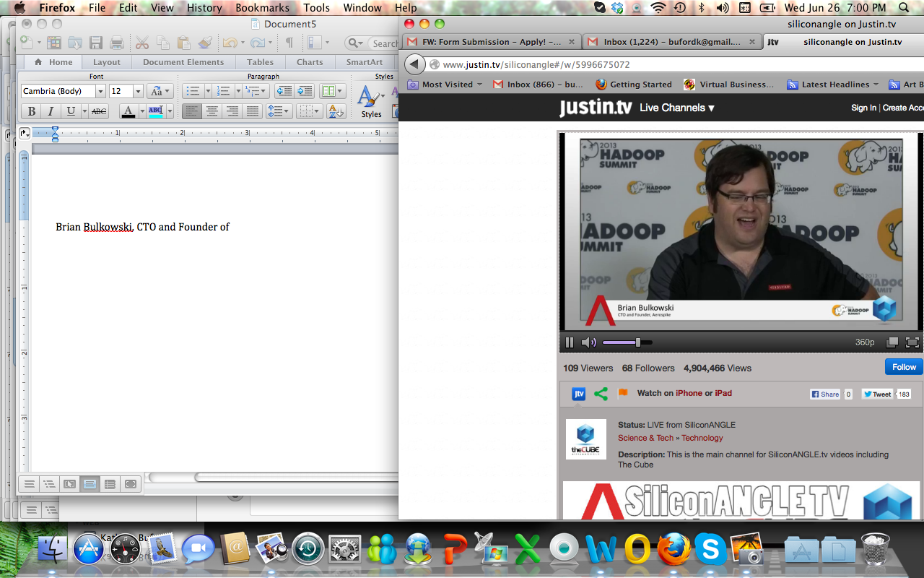The height and width of the screenshot is (578, 924).
Task: Align text left in Word ribbon
Action: [191, 111]
